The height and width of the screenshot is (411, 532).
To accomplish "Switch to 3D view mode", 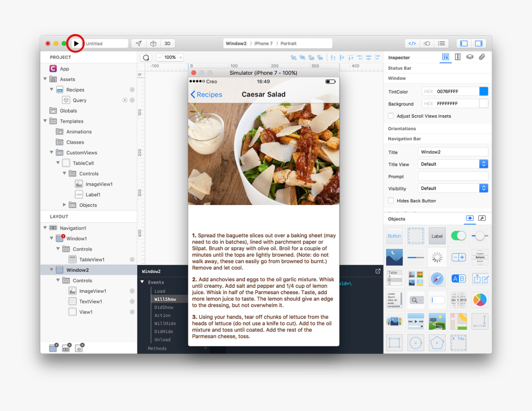I will [x=168, y=43].
